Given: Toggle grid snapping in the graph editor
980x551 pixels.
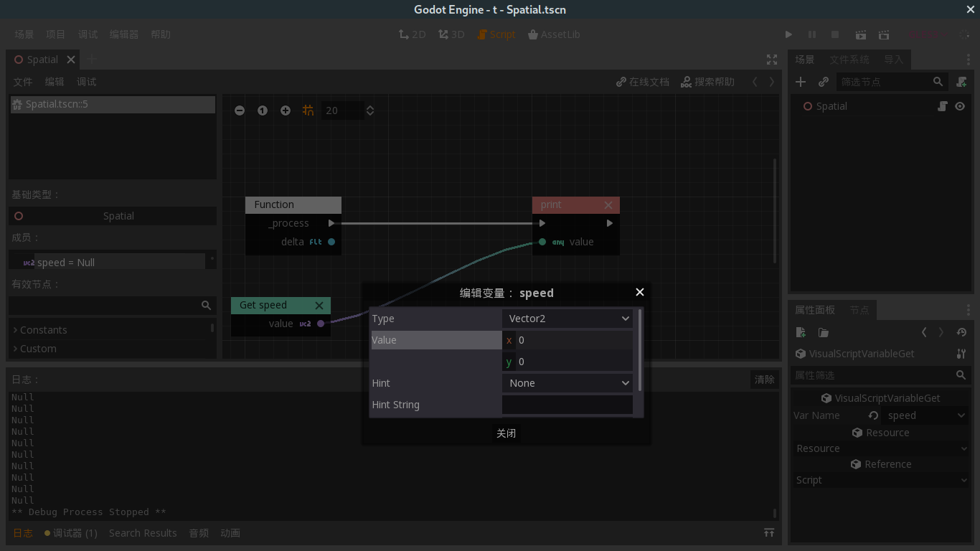Looking at the screenshot, I should click(308, 110).
